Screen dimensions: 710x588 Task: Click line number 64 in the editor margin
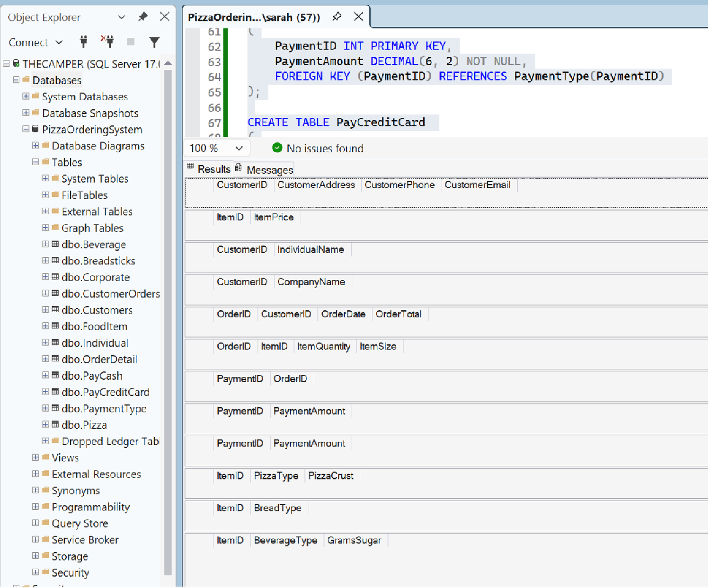point(214,77)
